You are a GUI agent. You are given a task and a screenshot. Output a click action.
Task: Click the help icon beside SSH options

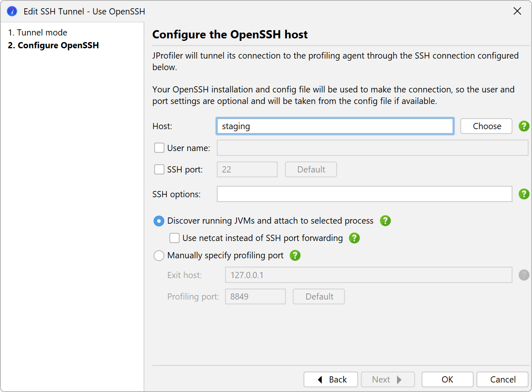point(524,194)
